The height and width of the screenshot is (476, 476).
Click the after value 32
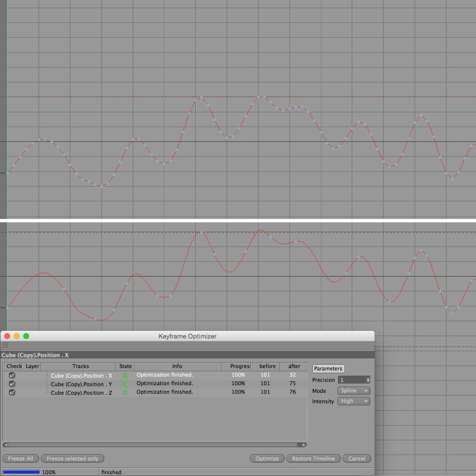[x=293, y=375]
